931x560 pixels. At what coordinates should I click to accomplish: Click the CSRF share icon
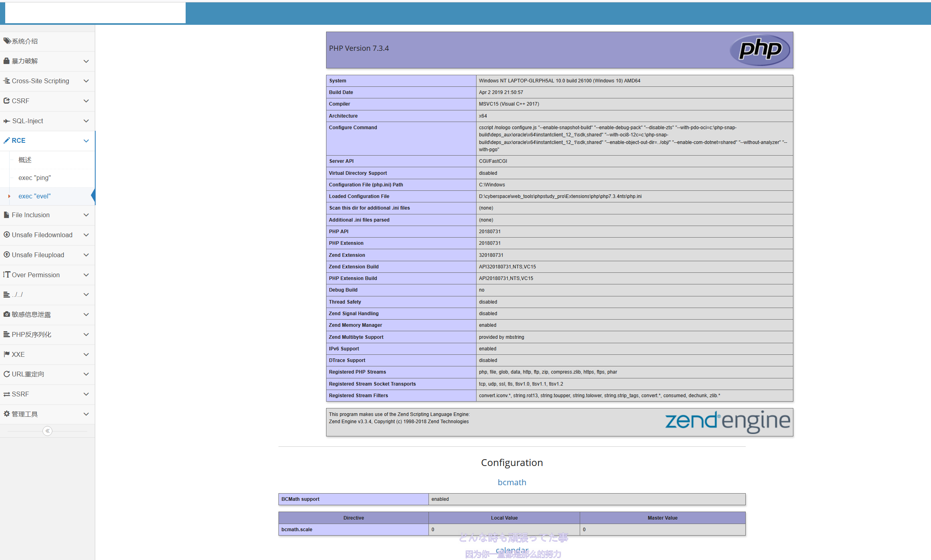pyautogui.click(x=6, y=101)
